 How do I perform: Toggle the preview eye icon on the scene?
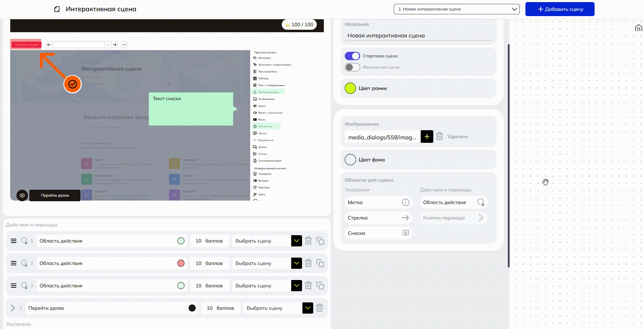22,195
